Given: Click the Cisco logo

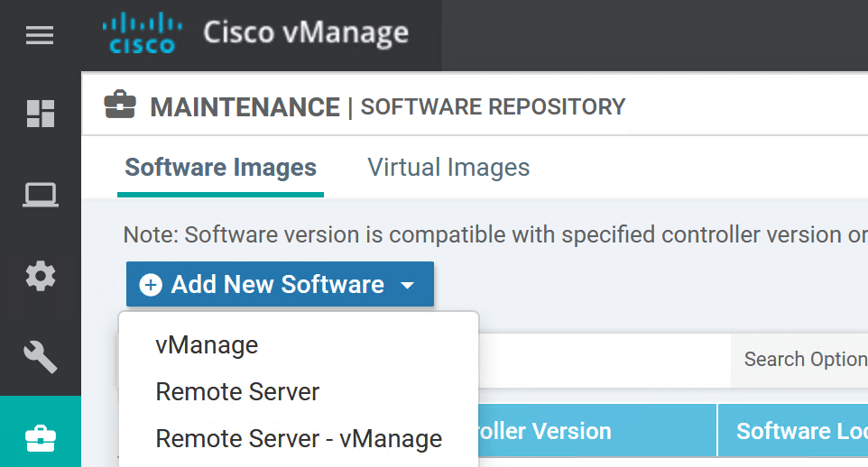Looking at the screenshot, I should (x=142, y=34).
